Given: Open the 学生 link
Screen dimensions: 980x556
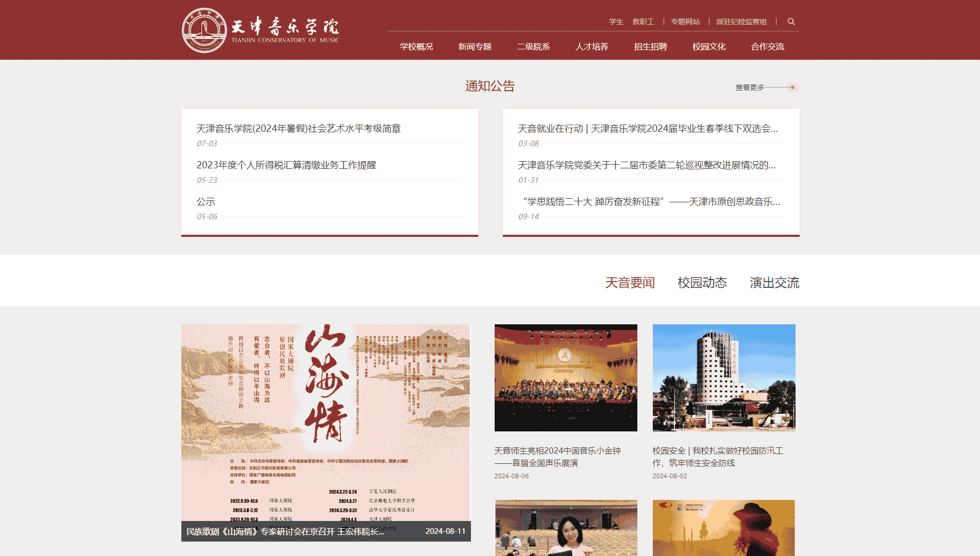Looking at the screenshot, I should coord(616,22).
